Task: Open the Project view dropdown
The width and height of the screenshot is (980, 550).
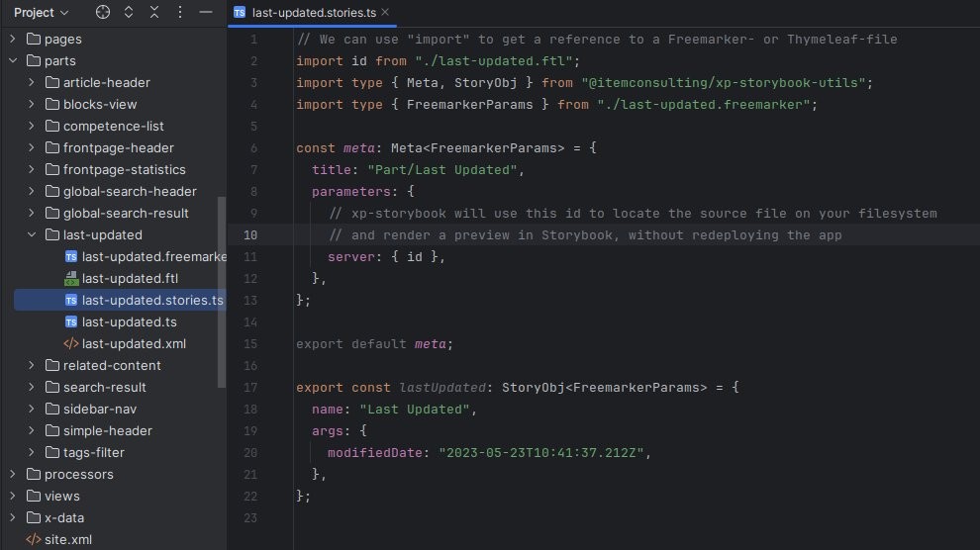Action: [x=42, y=12]
